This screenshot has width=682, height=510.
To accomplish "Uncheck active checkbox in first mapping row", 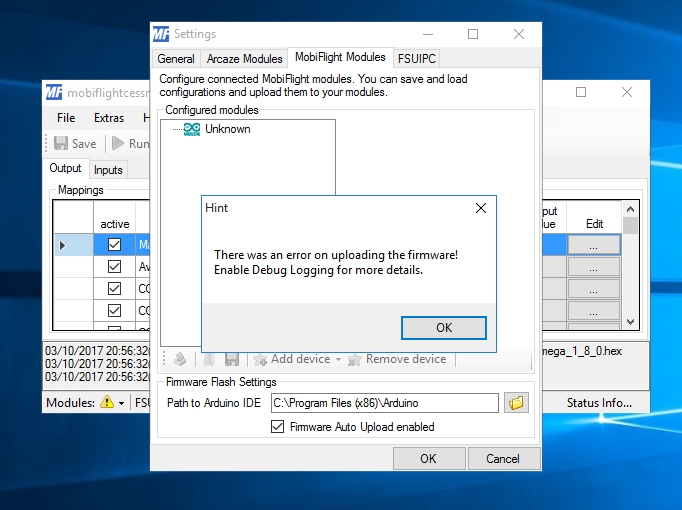I will point(114,245).
